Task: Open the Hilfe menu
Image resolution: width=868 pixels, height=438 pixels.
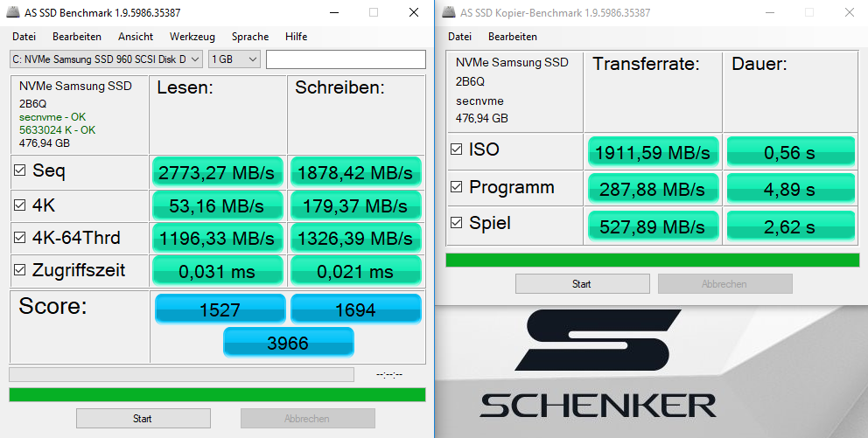Action: pos(296,37)
